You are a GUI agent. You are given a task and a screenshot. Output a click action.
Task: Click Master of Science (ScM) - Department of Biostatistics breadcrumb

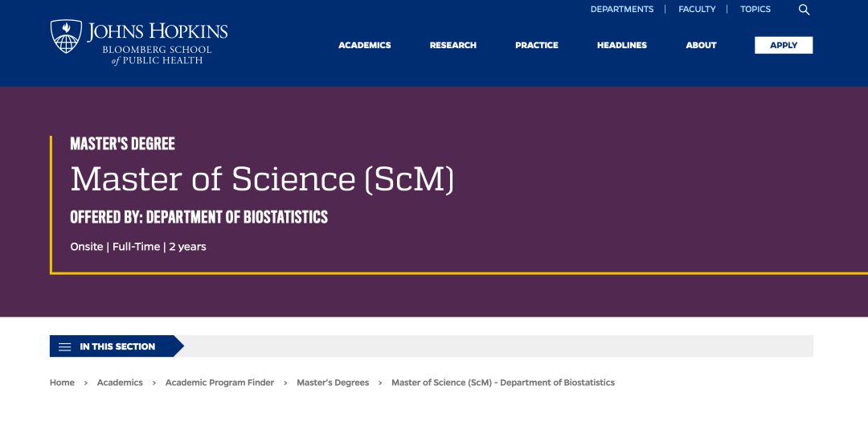click(x=502, y=383)
